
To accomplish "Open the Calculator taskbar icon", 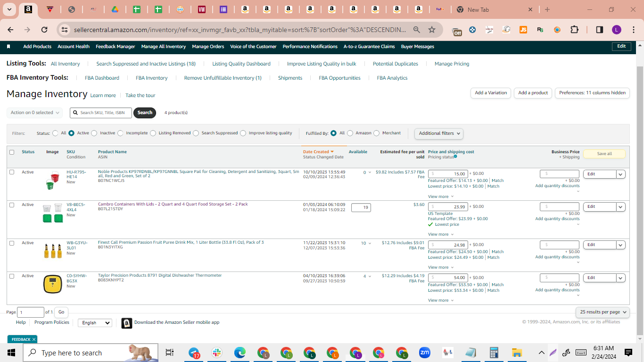I will [494, 353].
